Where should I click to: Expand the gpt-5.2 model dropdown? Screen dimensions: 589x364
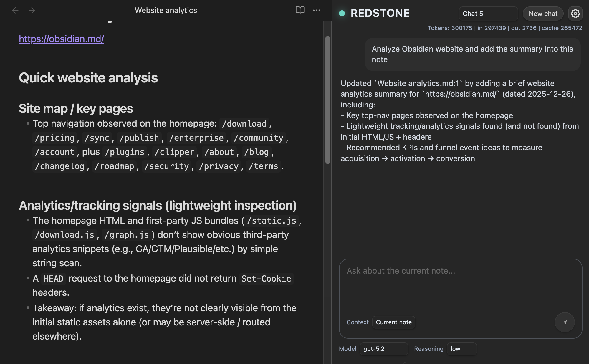pyautogui.click(x=383, y=349)
